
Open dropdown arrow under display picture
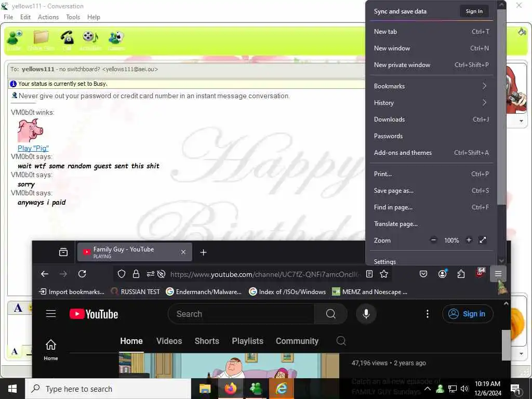pos(521,121)
